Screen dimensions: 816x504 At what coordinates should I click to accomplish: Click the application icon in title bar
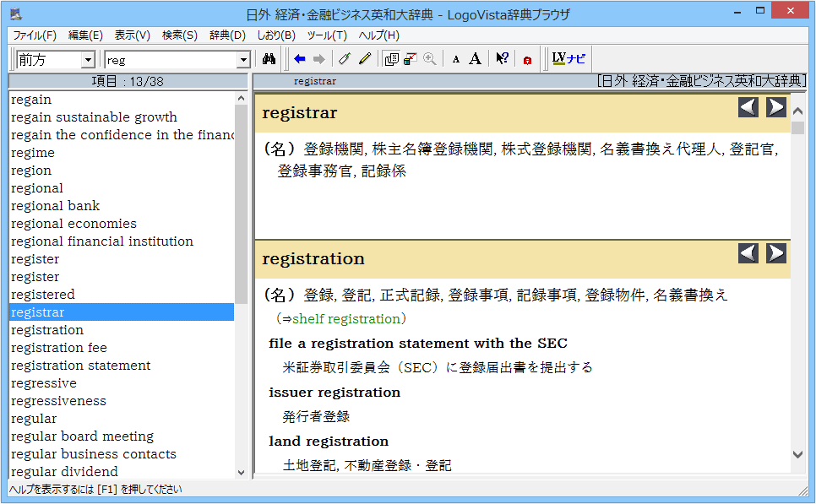(15, 14)
